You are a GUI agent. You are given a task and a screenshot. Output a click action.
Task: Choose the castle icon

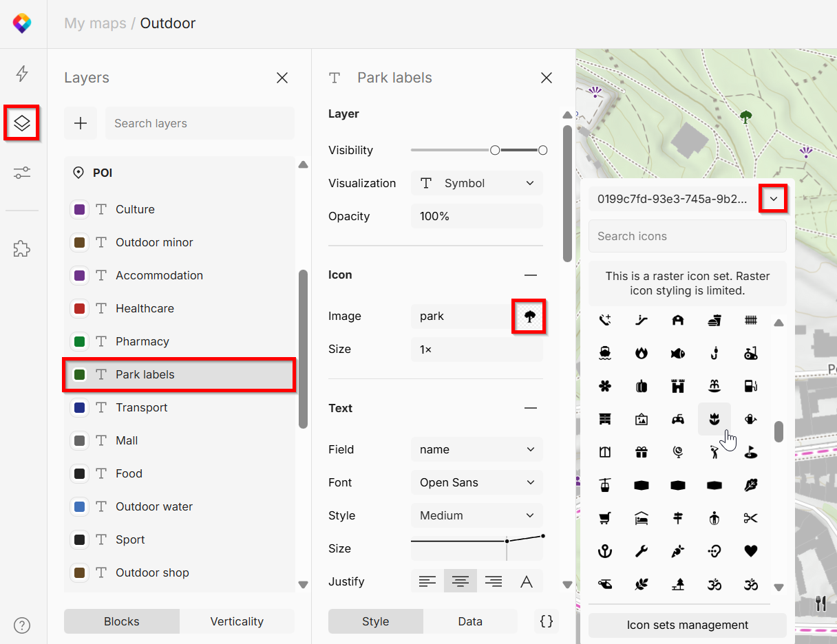[678, 386]
